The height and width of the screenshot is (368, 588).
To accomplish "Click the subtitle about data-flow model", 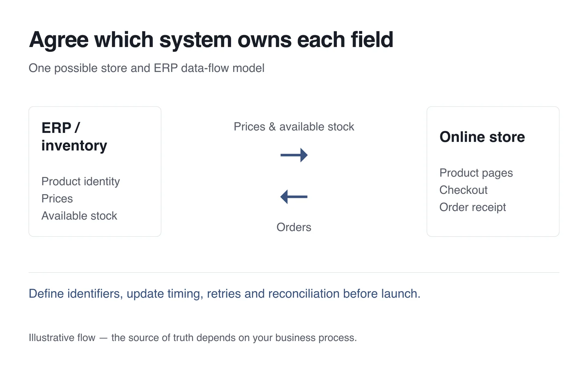I will tap(147, 68).
